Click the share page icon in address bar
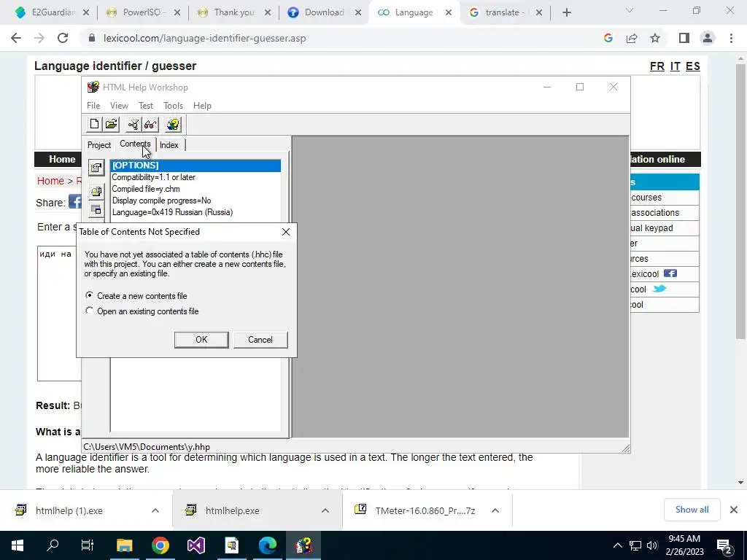The height and width of the screenshot is (560, 747). (x=632, y=38)
